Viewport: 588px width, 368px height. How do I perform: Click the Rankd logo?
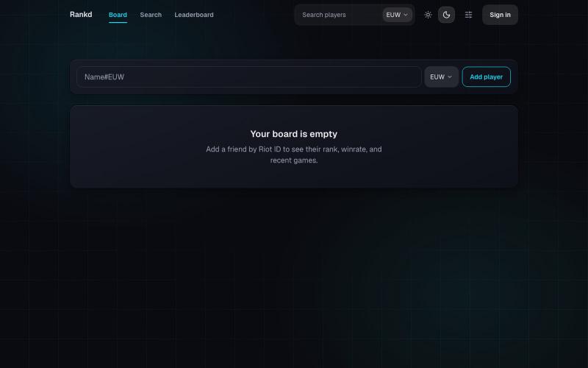click(x=81, y=14)
